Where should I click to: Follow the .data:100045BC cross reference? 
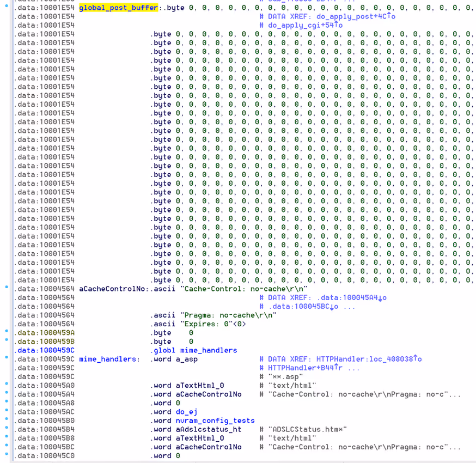303,306
